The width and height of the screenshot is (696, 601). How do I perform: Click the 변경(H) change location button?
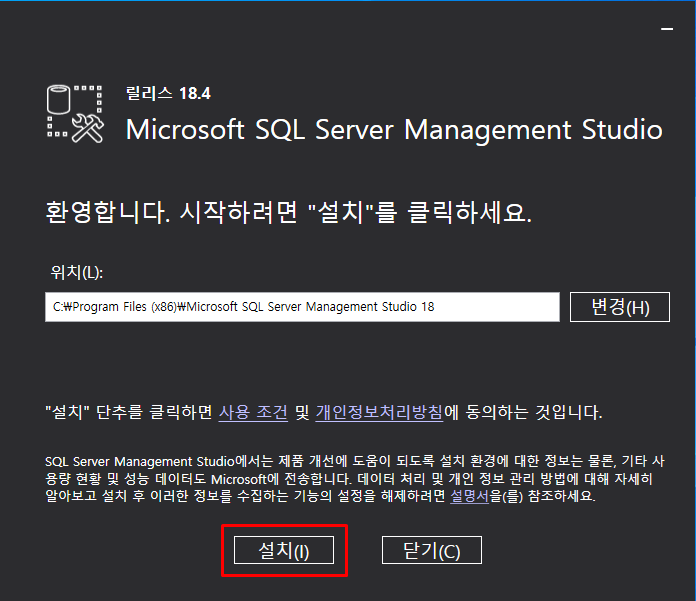pyautogui.click(x=620, y=307)
